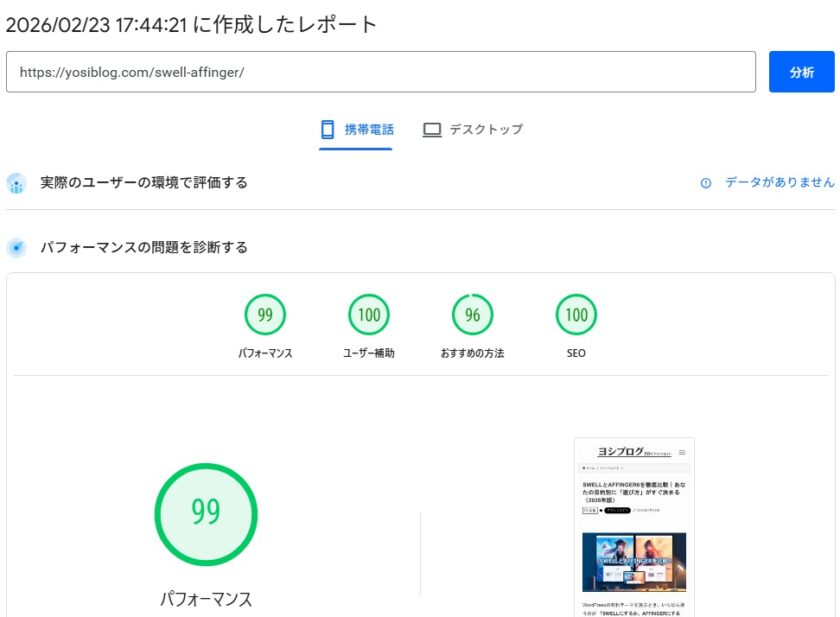Click the info icon beside データがありません

point(706,183)
